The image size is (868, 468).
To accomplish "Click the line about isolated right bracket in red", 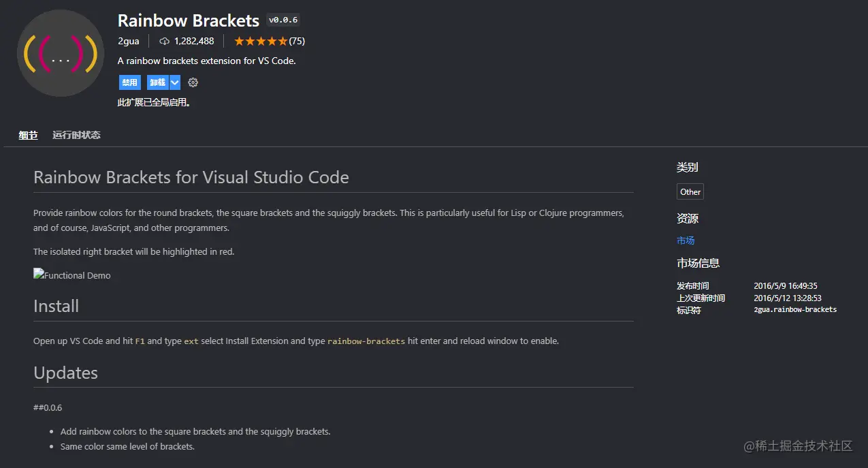I will coord(133,251).
